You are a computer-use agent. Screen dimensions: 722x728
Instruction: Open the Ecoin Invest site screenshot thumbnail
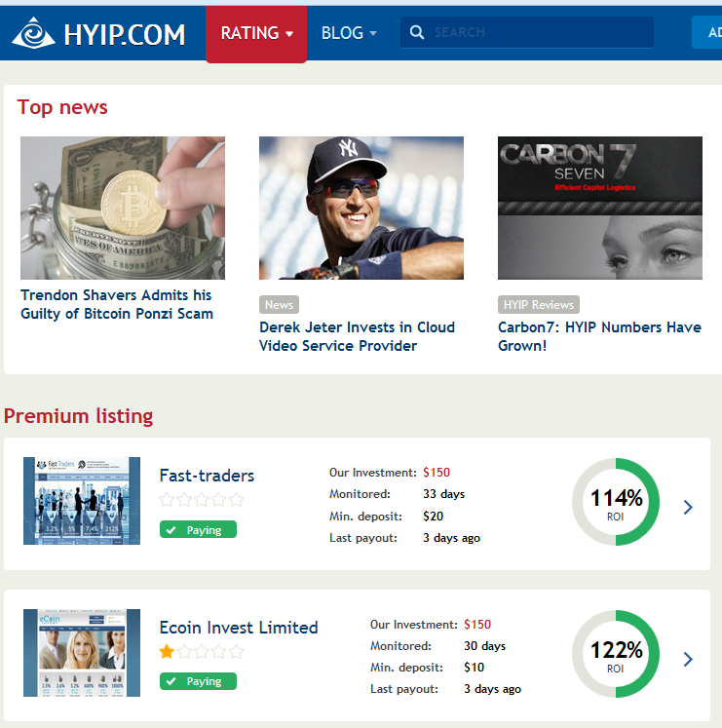(x=82, y=653)
